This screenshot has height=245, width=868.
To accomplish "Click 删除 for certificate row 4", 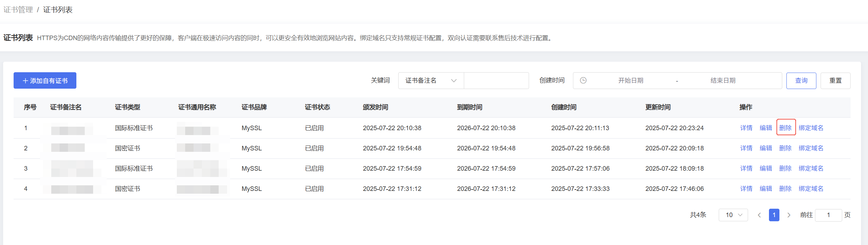I will click(785, 189).
